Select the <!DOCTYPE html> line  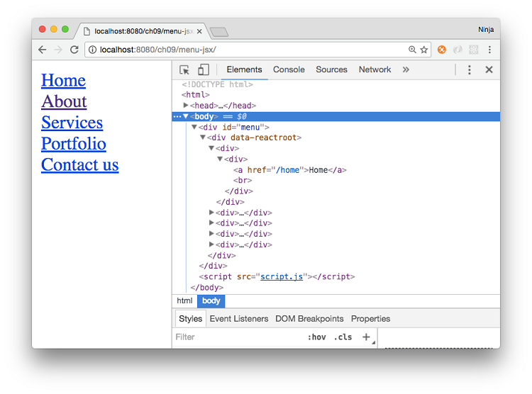pos(218,84)
